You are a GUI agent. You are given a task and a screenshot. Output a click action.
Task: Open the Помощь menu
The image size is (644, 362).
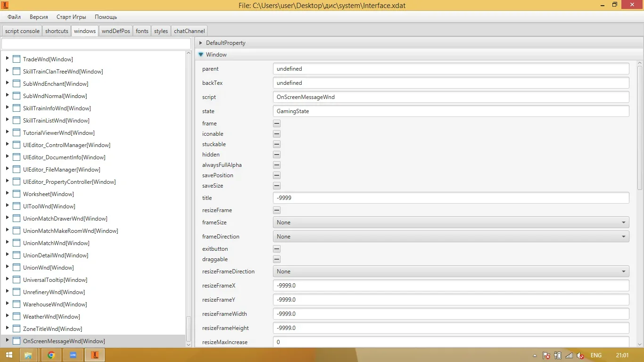106,17
